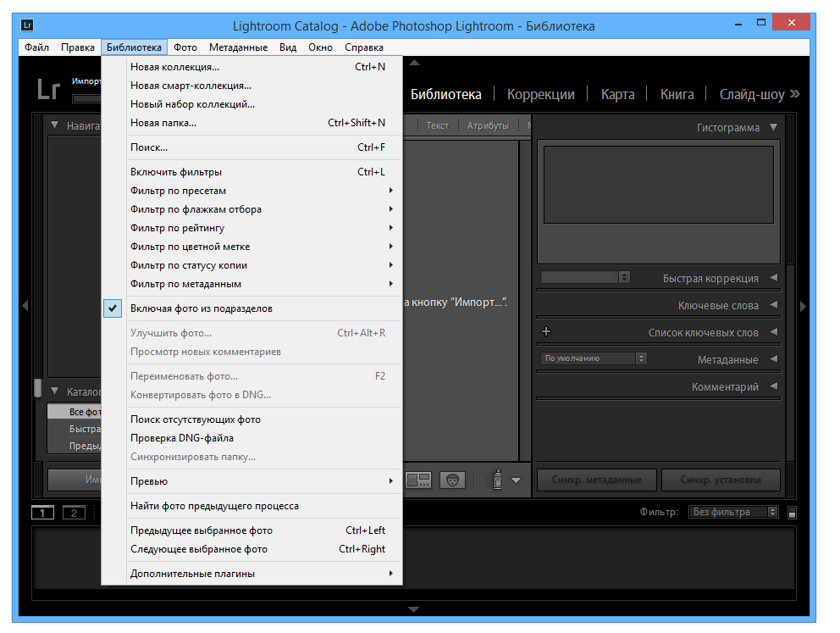The image size is (840, 633).
Task: Choose 'Найти фото предыдущего процесса'
Action: 251,506
